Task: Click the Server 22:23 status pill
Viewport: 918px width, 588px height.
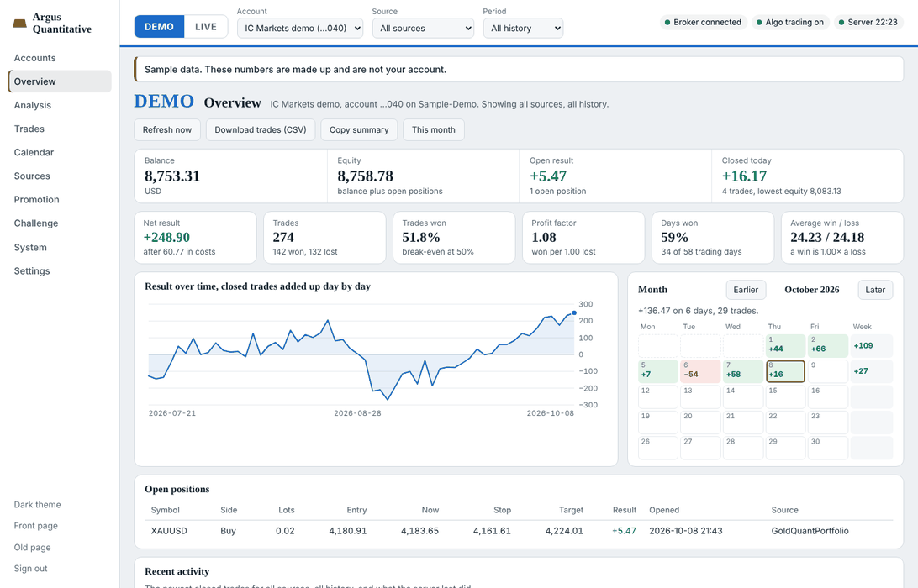Action: click(x=868, y=22)
